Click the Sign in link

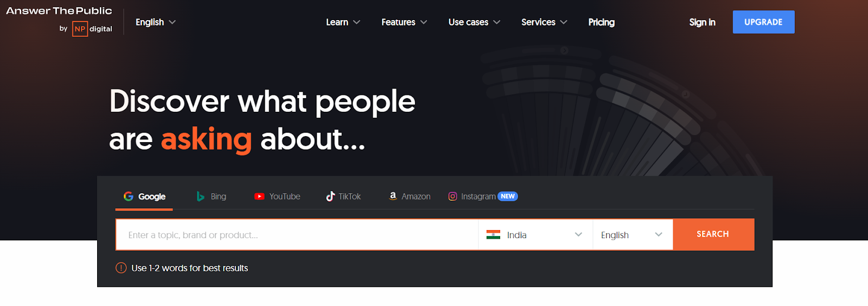tap(702, 22)
